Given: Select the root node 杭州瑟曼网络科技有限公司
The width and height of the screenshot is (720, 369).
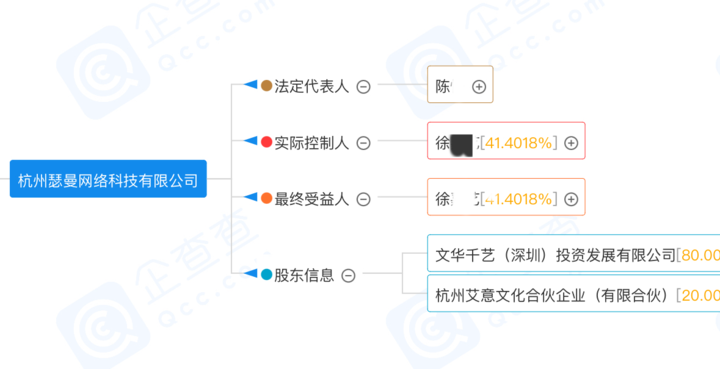Looking at the screenshot, I should click(x=108, y=179).
